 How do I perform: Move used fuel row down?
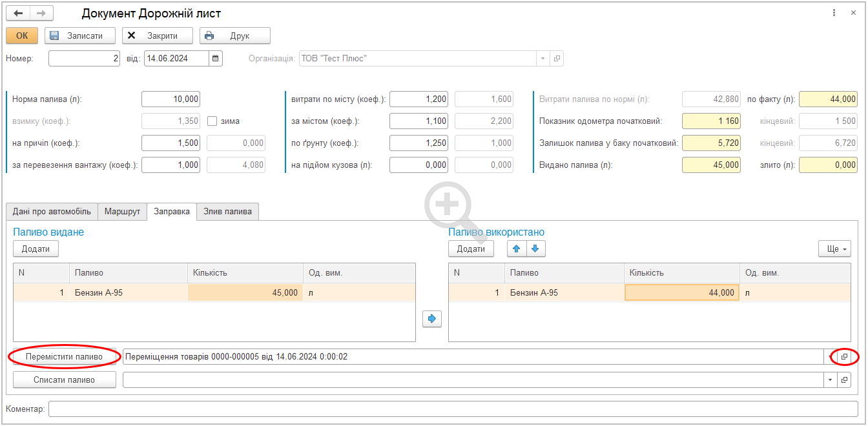535,249
